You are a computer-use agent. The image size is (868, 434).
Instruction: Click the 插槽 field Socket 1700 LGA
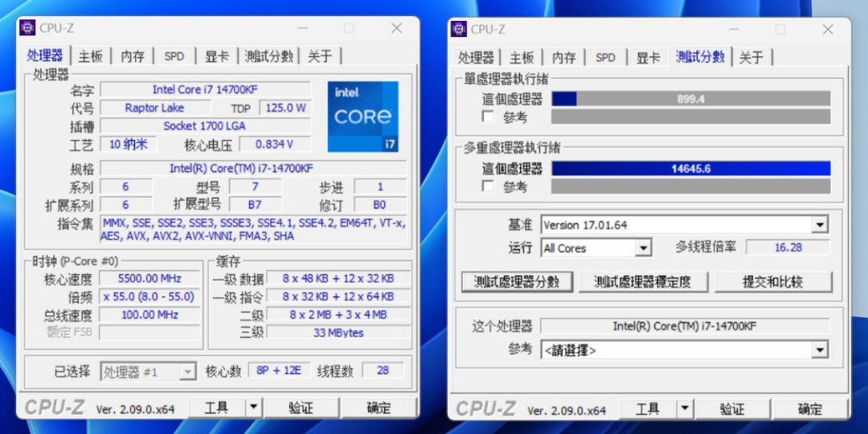coord(206,125)
